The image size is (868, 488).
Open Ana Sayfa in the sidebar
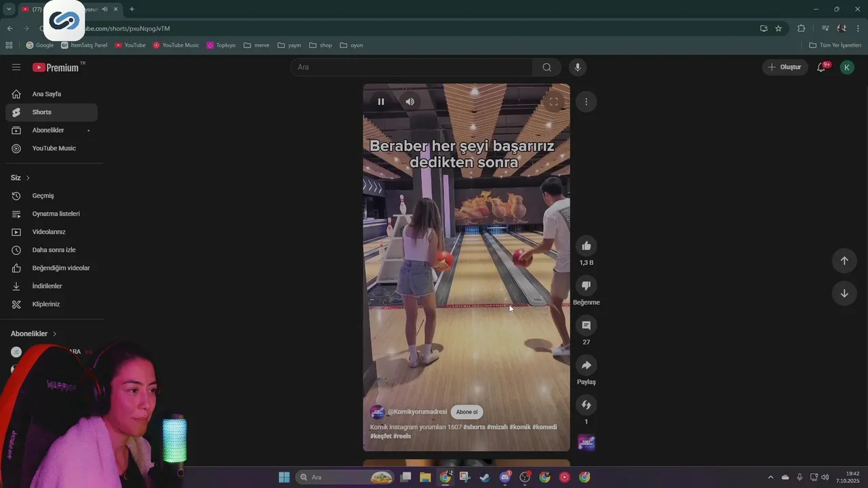click(x=52, y=94)
